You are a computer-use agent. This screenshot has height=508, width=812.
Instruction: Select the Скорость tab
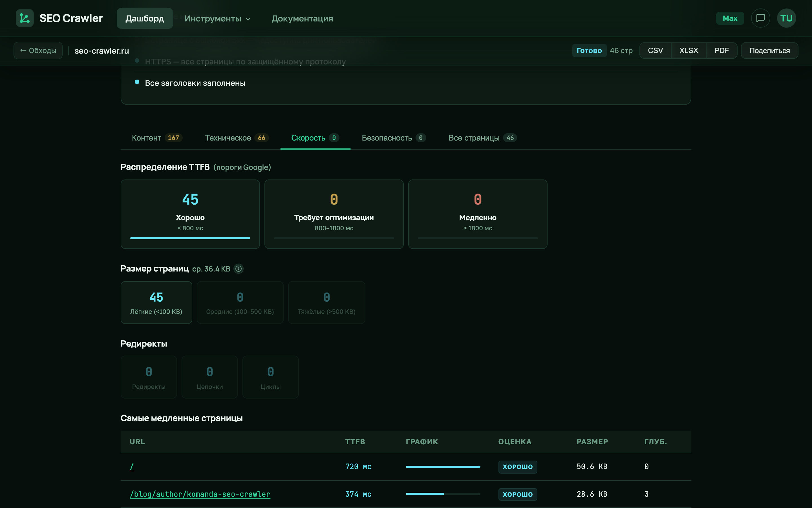(315, 138)
